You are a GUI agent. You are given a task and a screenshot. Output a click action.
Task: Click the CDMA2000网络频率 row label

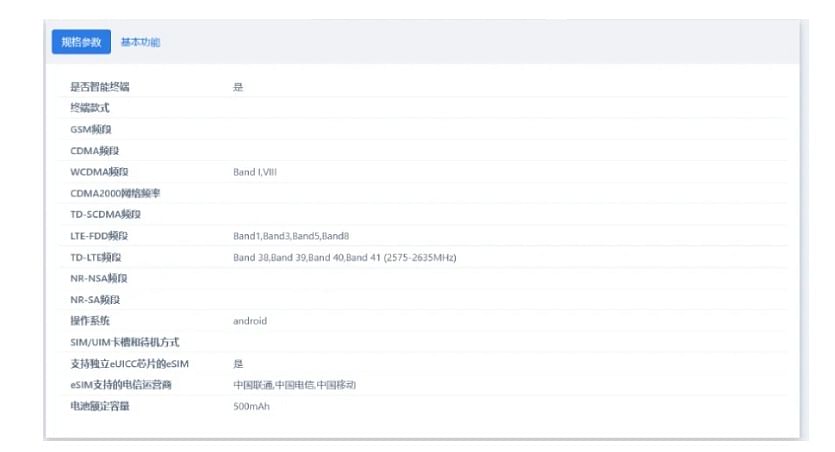pyautogui.click(x=115, y=193)
